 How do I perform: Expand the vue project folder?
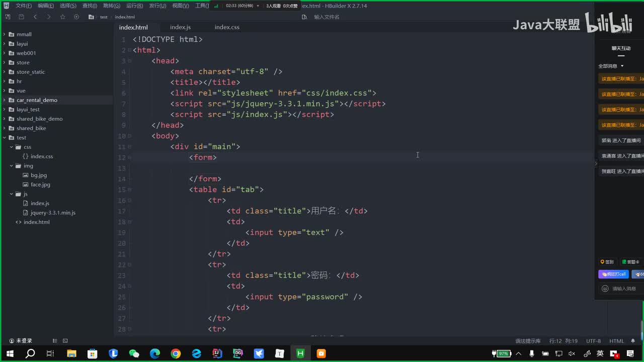(5, 90)
